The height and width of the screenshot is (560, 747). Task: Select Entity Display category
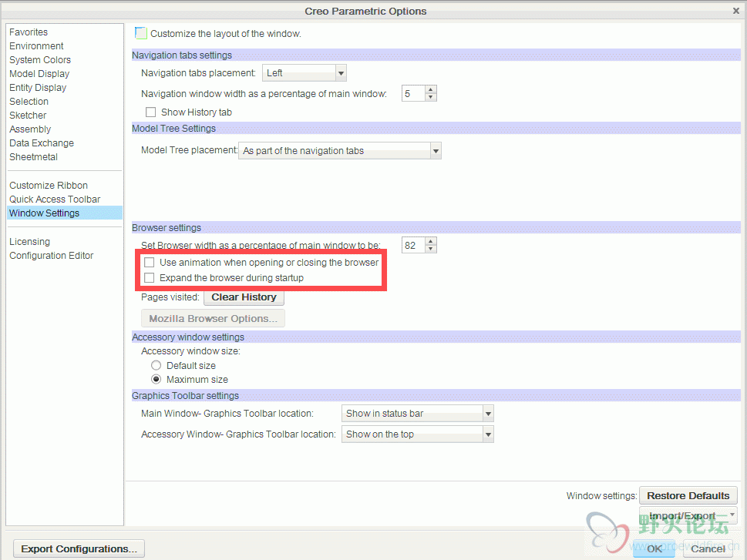pos(38,87)
